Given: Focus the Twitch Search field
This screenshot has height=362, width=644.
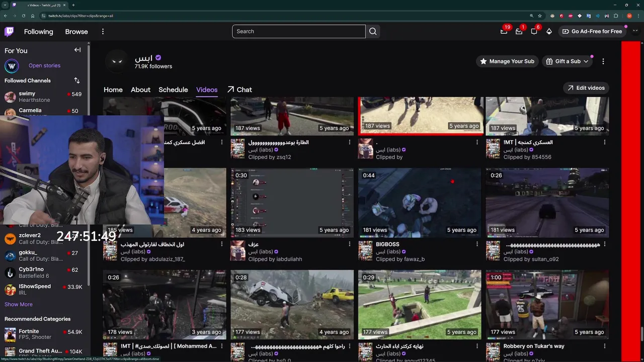Looking at the screenshot, I should pyautogui.click(x=299, y=31).
